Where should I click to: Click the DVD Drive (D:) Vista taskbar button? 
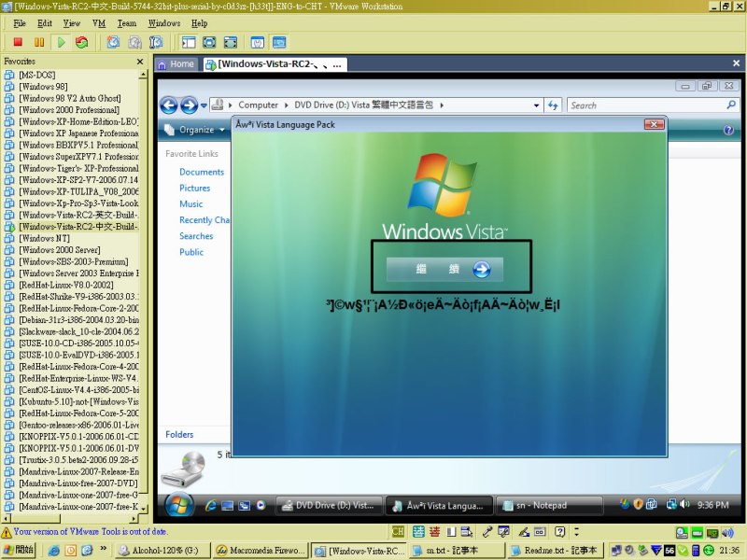pos(330,506)
